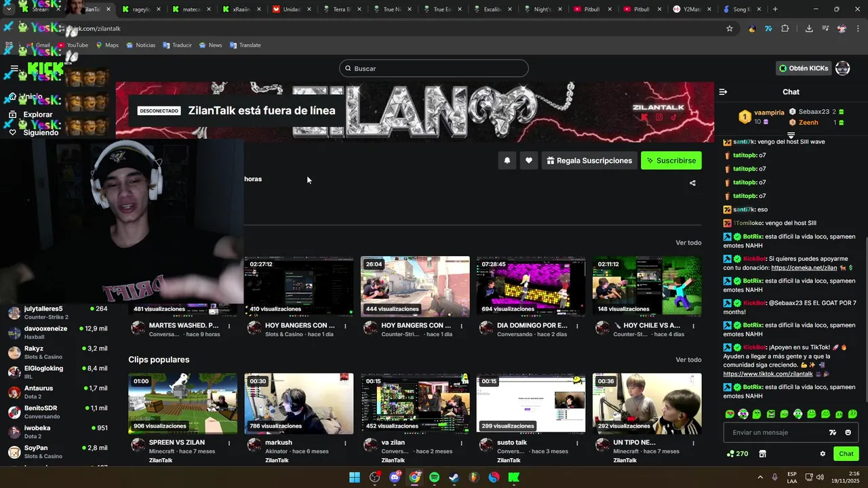868x488 pixels.
Task: Open the chat settings gear
Action: click(x=823, y=454)
